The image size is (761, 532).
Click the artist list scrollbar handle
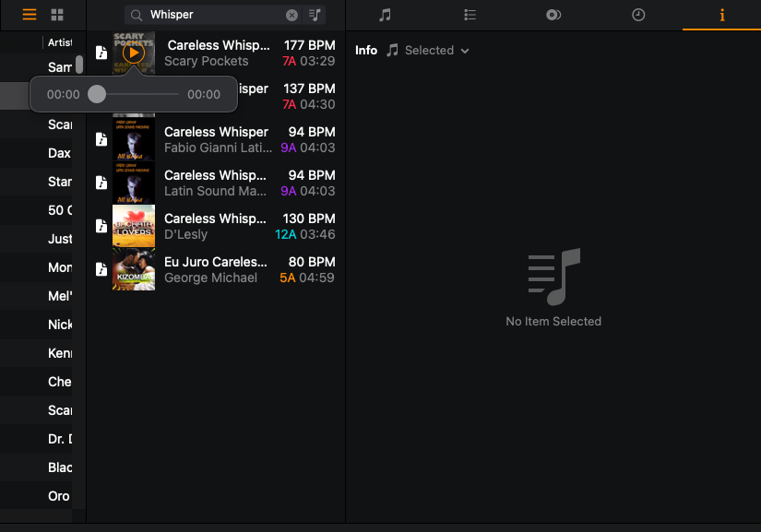pyautogui.click(x=79, y=65)
